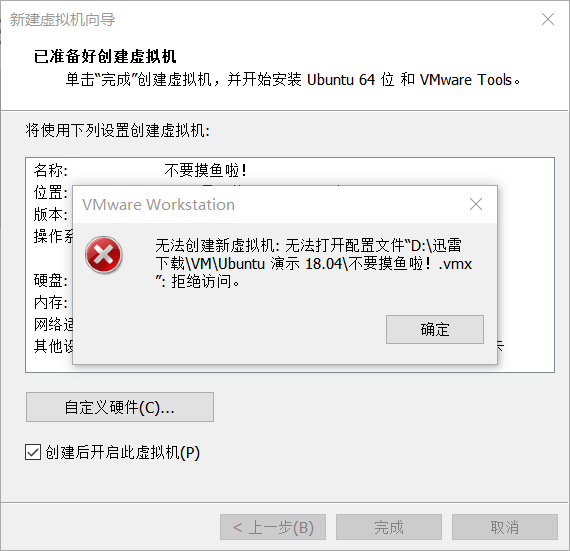Click the 不要摸鱼啦！ name value
Screen dimensions: 570x551
206,170
